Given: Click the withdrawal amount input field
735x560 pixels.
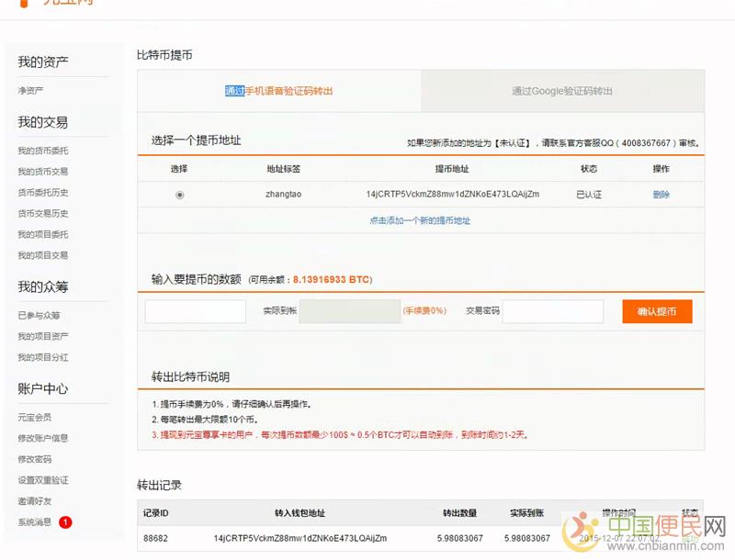Looking at the screenshot, I should click(x=195, y=311).
